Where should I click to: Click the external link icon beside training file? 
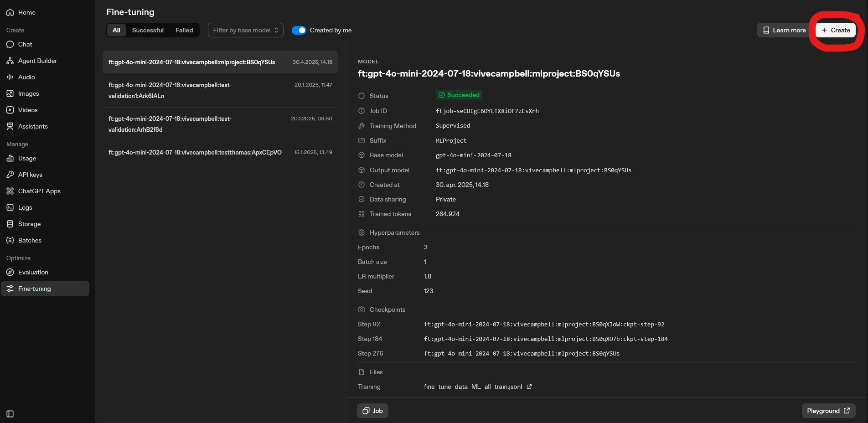coord(529,387)
